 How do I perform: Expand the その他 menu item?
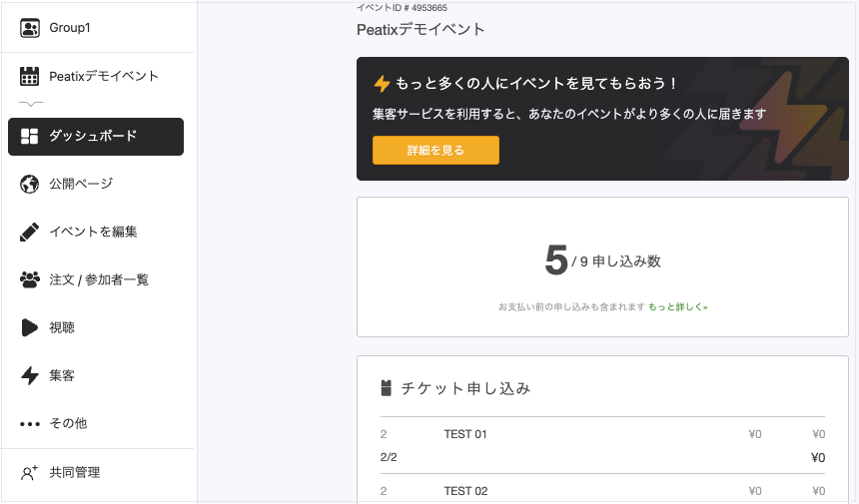98,423
